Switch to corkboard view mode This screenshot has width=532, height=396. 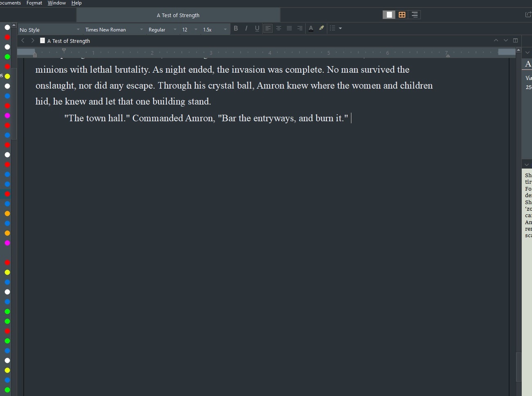(x=402, y=15)
